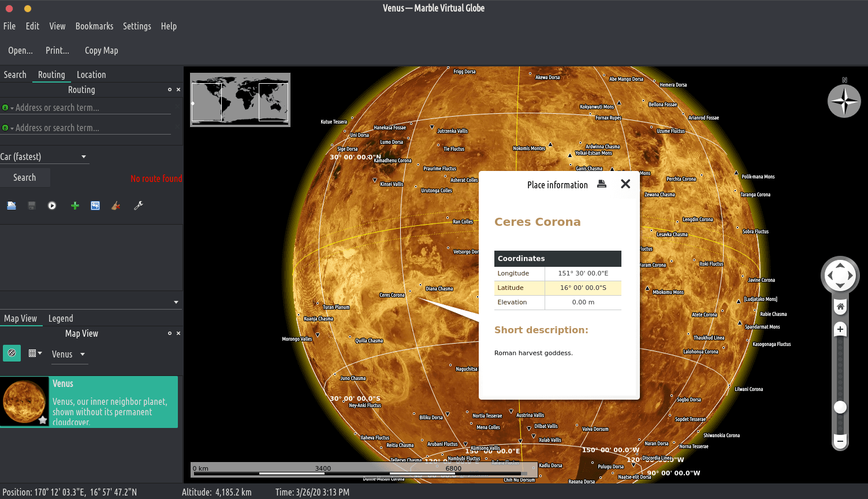Toggle float on the Map View panel

pyautogui.click(x=170, y=333)
